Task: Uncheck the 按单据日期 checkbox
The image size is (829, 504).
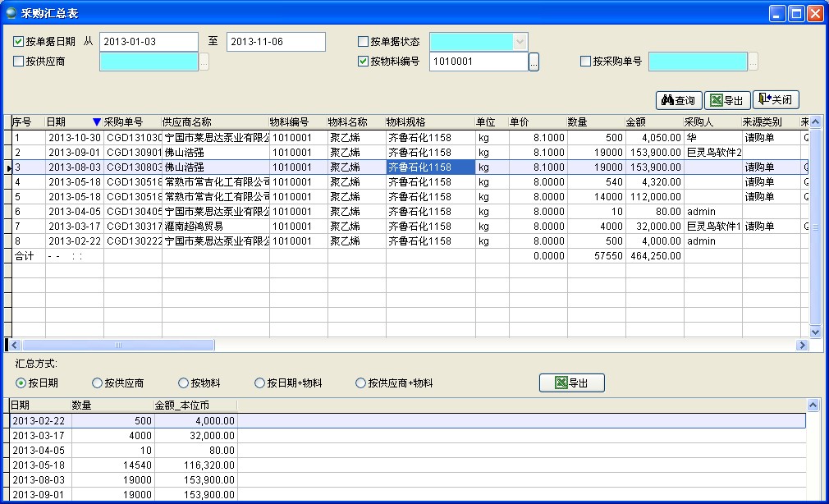Action: (x=19, y=42)
